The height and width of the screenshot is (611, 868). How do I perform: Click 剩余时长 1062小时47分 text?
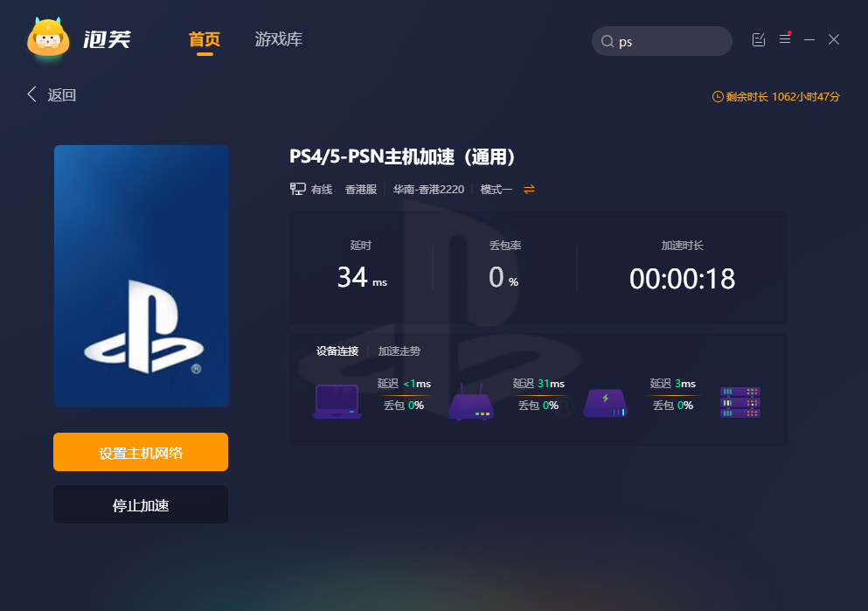tap(782, 97)
